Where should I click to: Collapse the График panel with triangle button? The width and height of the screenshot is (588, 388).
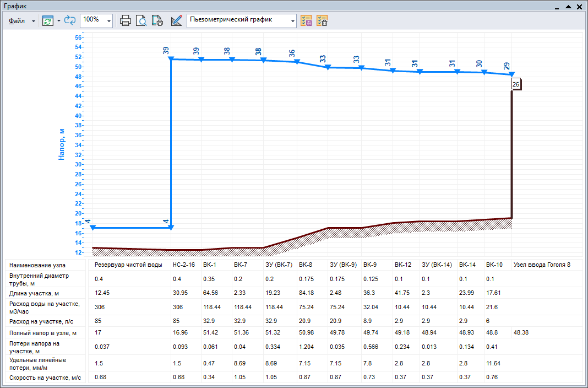[569, 7]
